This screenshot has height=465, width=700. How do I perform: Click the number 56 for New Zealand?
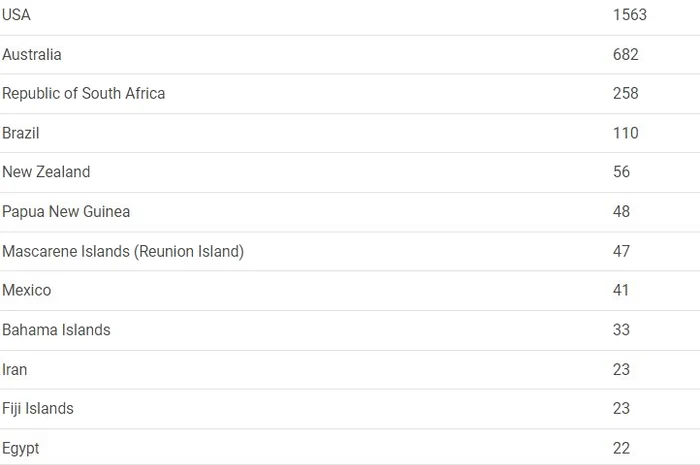tap(621, 172)
